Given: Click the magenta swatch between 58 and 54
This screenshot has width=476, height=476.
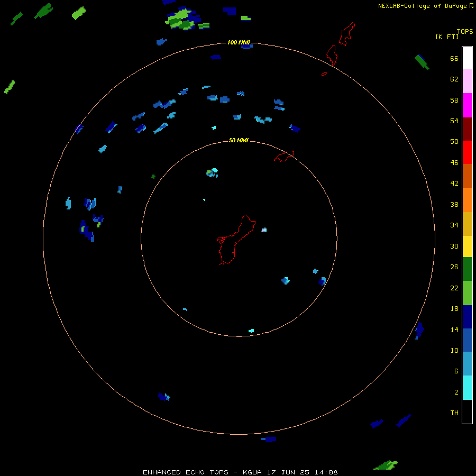Looking at the screenshot, I should (x=467, y=105).
